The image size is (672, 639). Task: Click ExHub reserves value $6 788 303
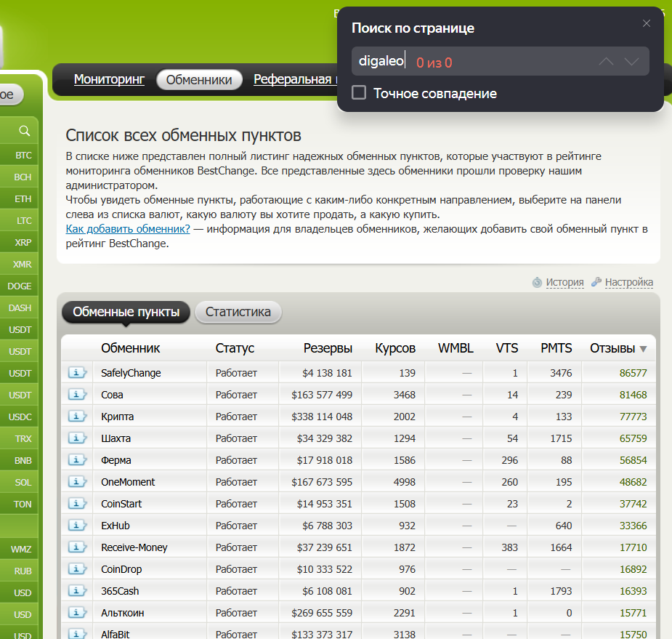(327, 526)
